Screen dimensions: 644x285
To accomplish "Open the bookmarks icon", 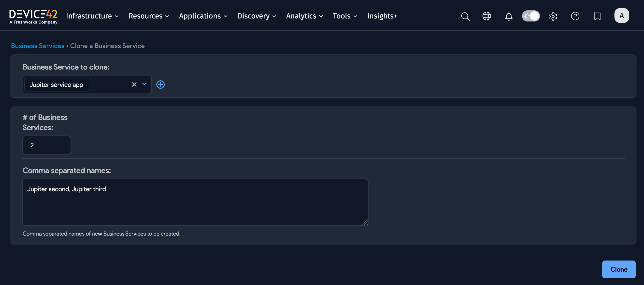I will click(597, 16).
